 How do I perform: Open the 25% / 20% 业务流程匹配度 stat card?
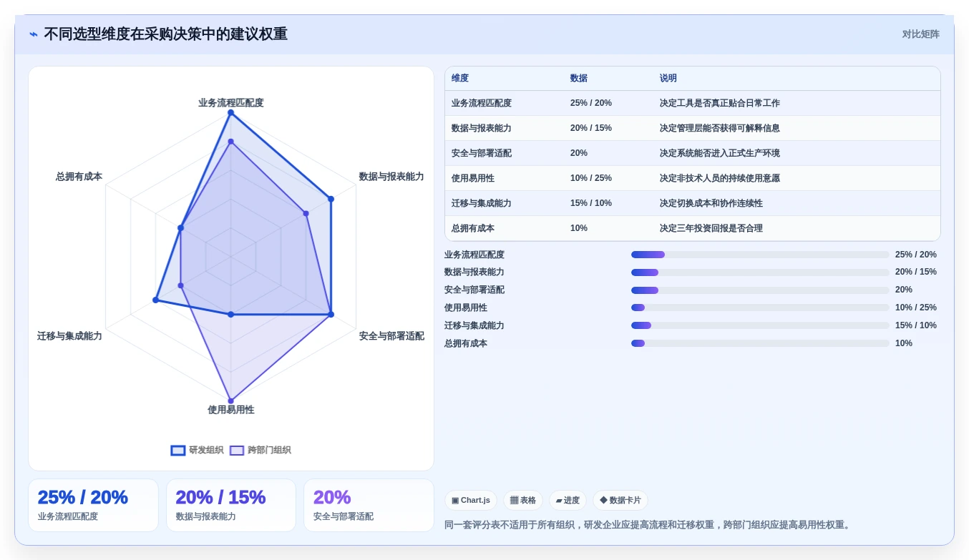coord(93,505)
